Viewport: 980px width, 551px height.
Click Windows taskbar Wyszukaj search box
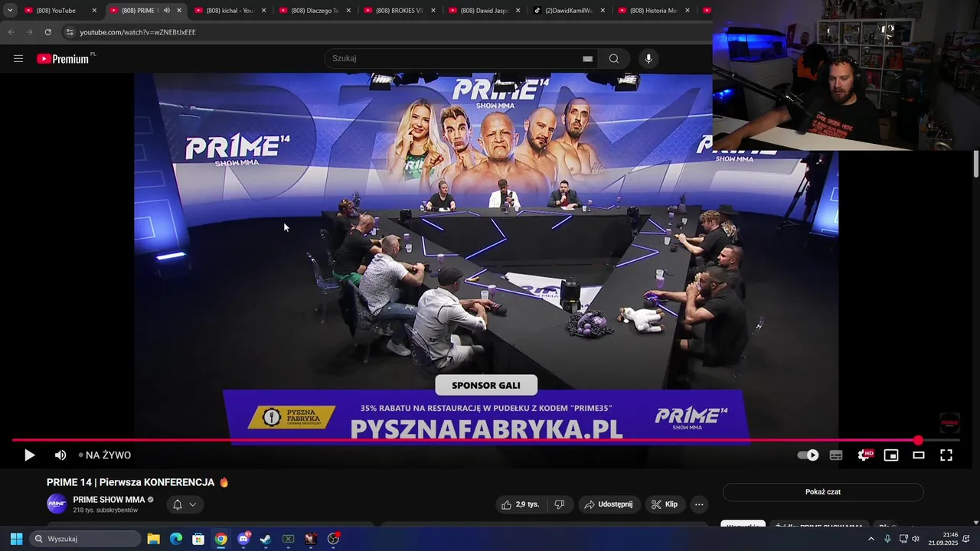[x=85, y=539]
